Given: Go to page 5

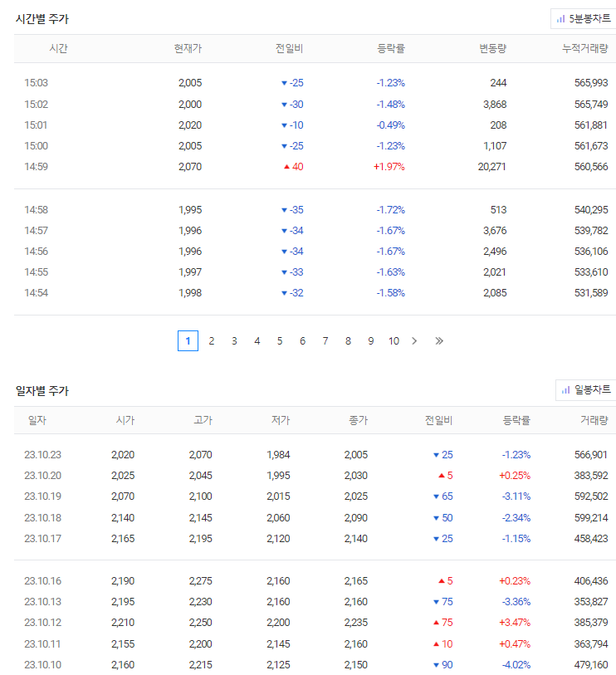Looking at the screenshot, I should tap(280, 341).
